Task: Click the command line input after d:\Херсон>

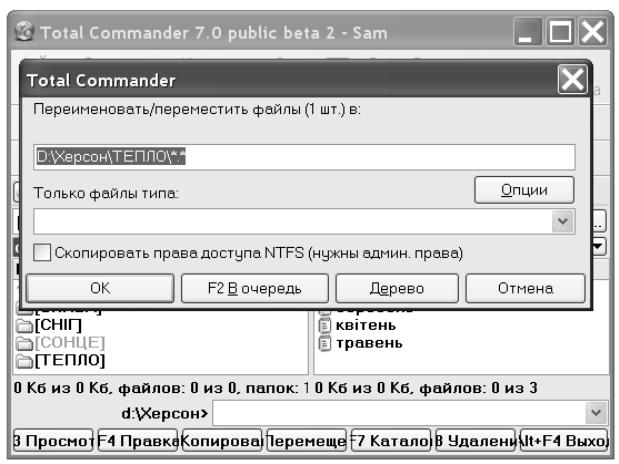Action: pyautogui.click(x=399, y=413)
